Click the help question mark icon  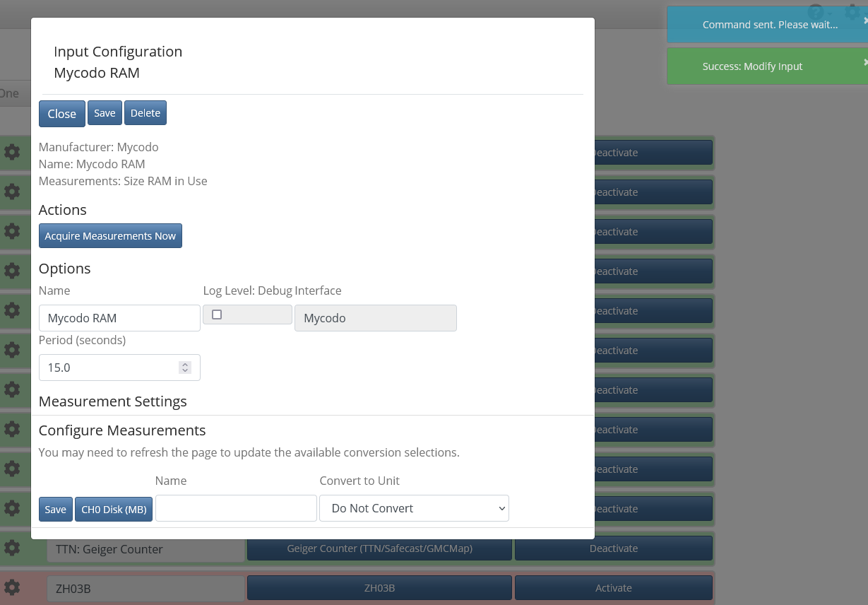815,12
